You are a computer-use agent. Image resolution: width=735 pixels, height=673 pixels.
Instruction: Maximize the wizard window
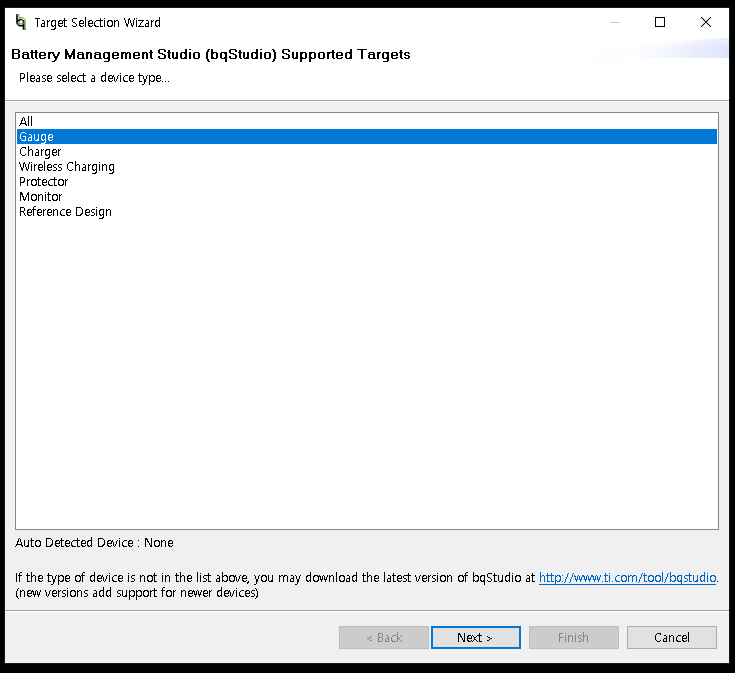coord(660,22)
